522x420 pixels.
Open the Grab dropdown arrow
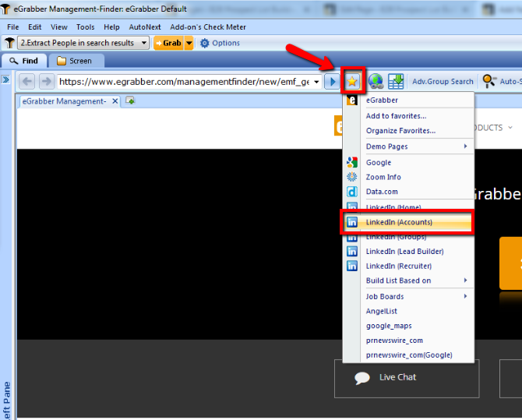pos(189,43)
